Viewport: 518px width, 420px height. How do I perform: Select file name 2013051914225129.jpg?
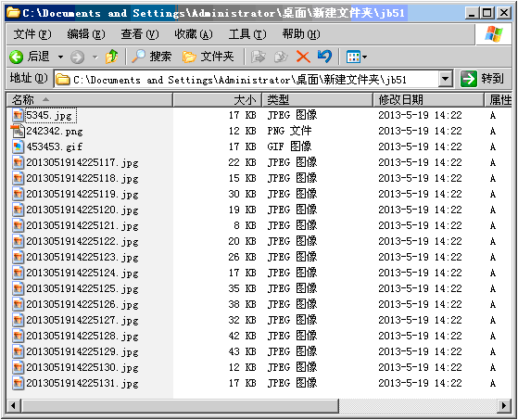pos(82,351)
